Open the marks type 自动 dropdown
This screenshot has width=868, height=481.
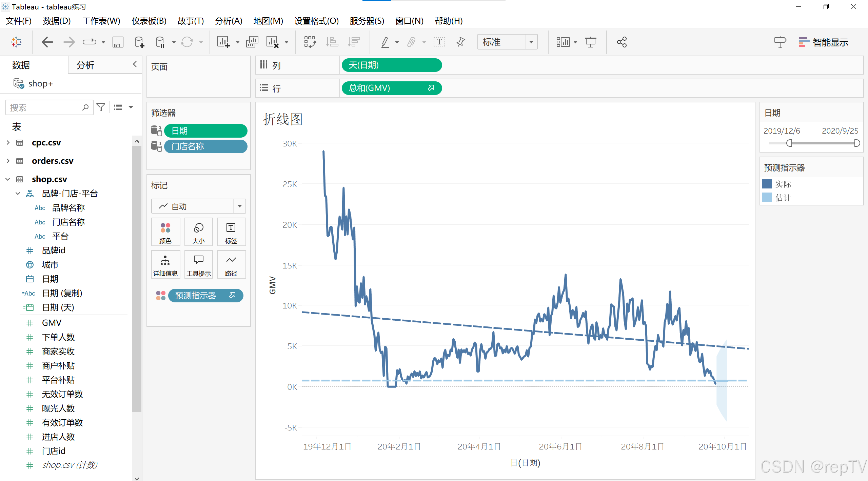coord(198,206)
